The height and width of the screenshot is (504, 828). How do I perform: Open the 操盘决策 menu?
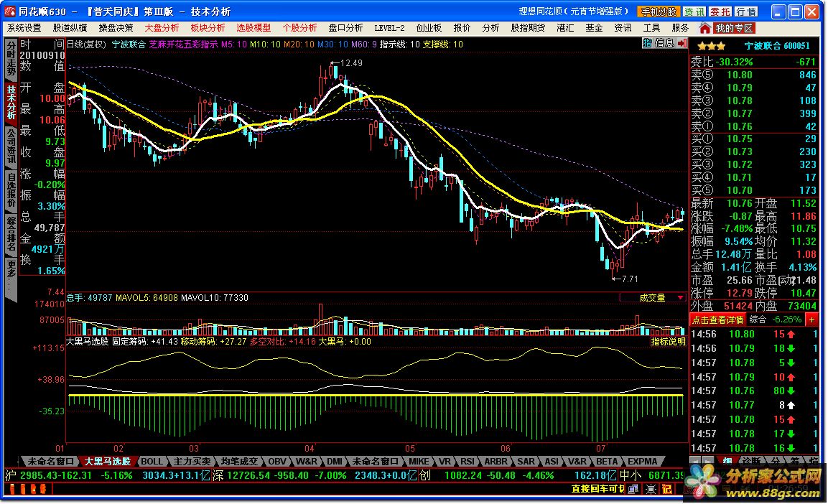pyautogui.click(x=116, y=27)
